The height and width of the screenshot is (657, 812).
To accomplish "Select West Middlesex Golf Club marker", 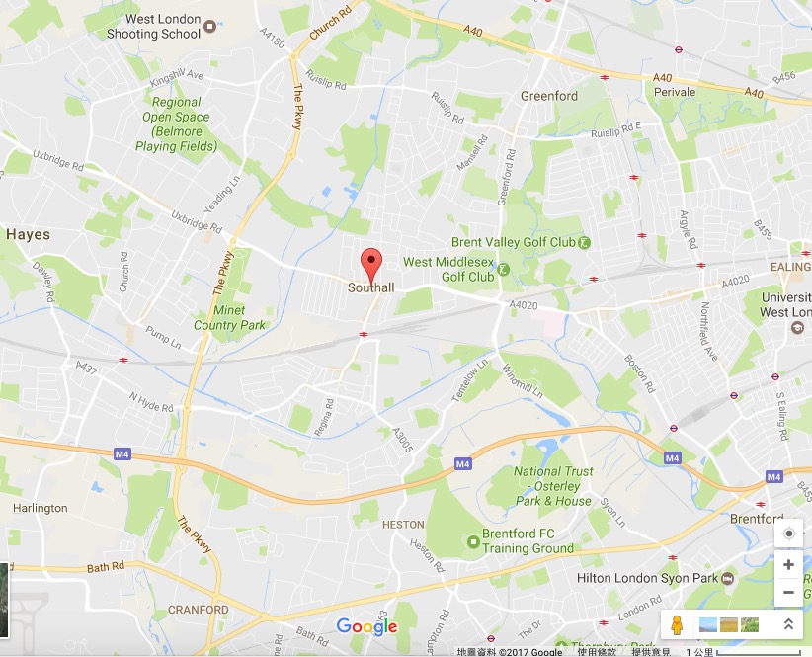I will point(503,270).
